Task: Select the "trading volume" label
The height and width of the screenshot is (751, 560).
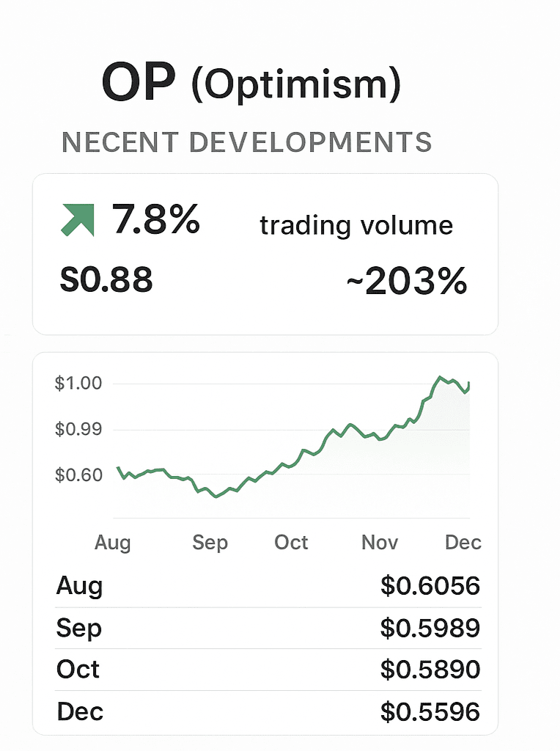Action: pos(356,225)
